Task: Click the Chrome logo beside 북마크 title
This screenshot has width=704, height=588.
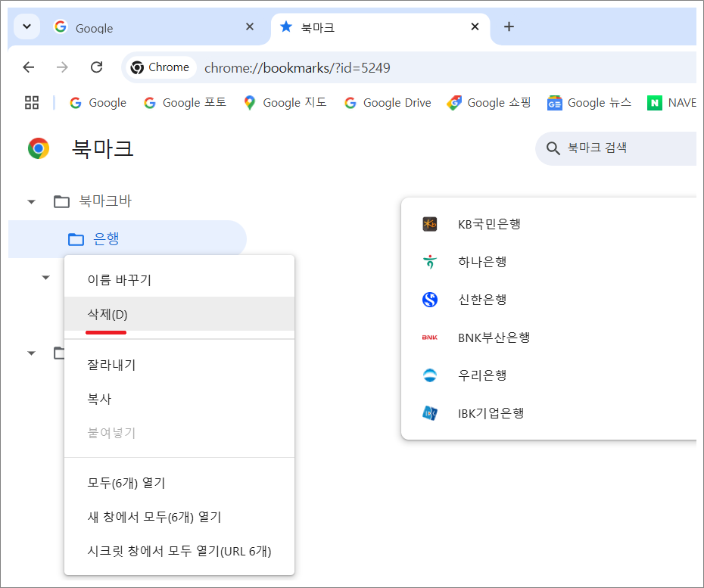Action: pyautogui.click(x=39, y=148)
